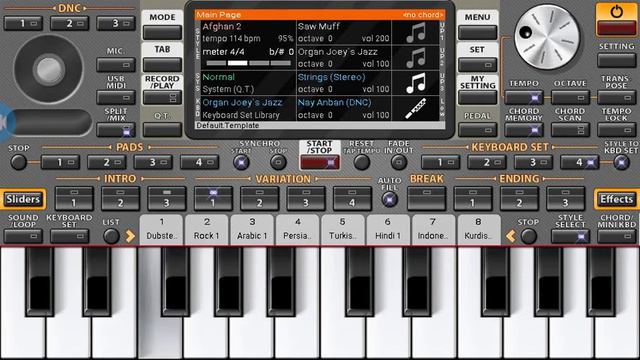Select the Indone.. style tab
Image resolution: width=640 pixels, height=360 pixels.
pos(433,229)
